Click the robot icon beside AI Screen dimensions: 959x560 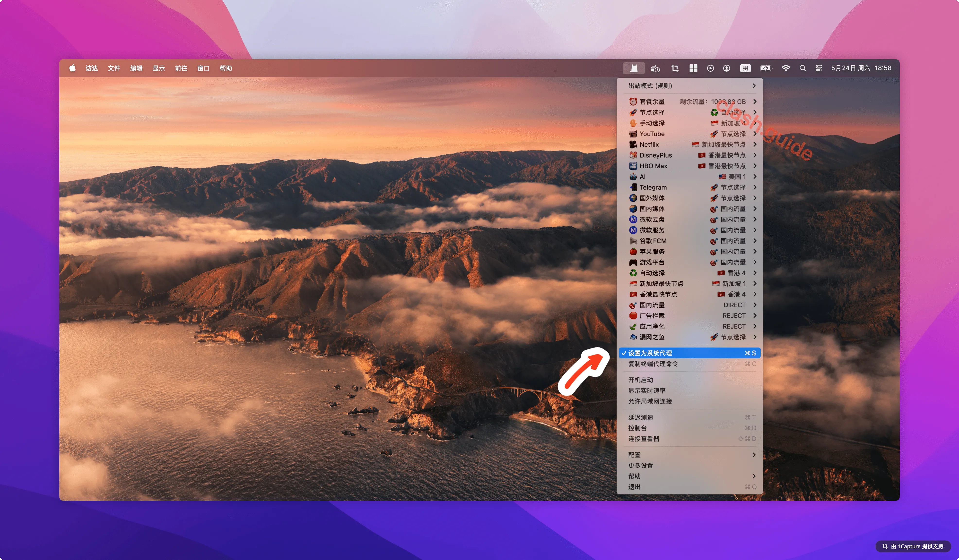point(633,176)
